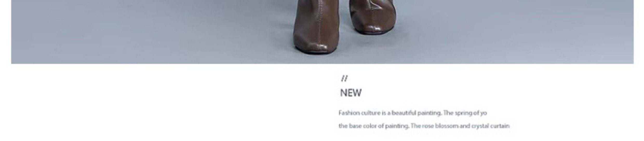Click the double-slash mark above NEW
The width and height of the screenshot is (644, 141).
(x=344, y=78)
